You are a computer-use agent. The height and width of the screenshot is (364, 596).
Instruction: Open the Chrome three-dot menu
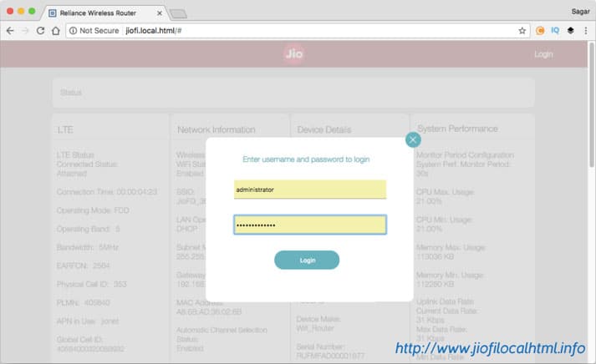(x=586, y=31)
